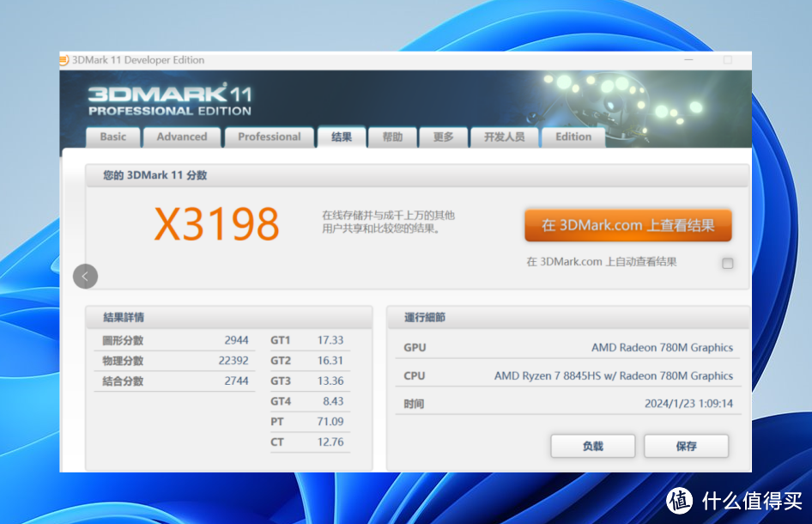The height and width of the screenshot is (524, 812).
Task: Click the GT2 value 16.31
Action: (x=330, y=361)
